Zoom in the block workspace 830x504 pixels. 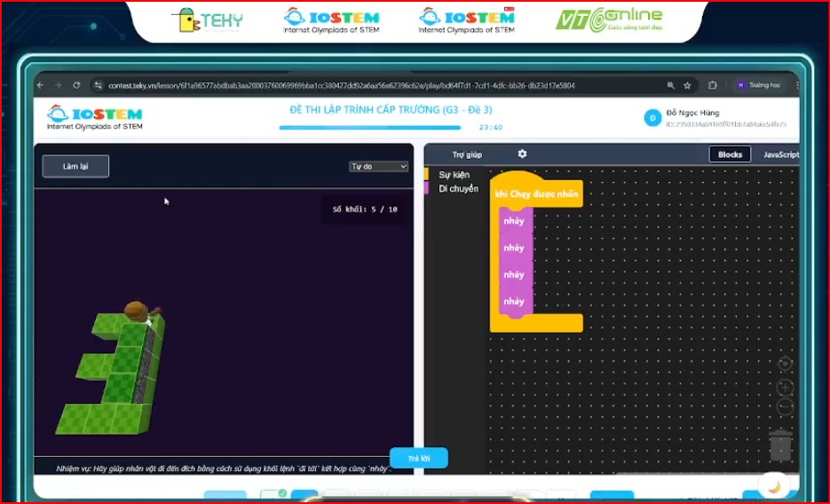click(785, 388)
